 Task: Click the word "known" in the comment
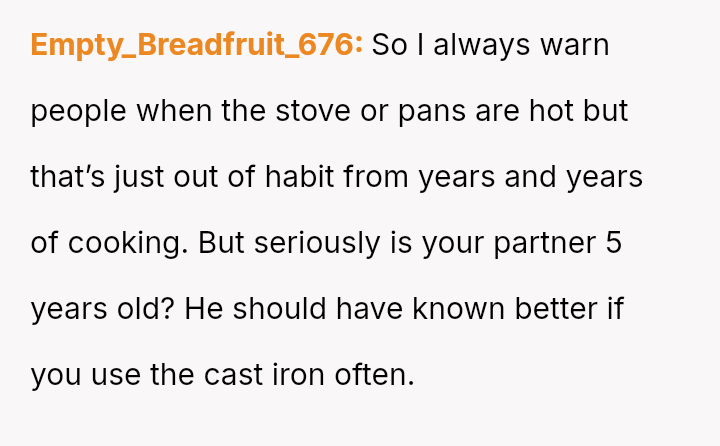[x=460, y=309]
